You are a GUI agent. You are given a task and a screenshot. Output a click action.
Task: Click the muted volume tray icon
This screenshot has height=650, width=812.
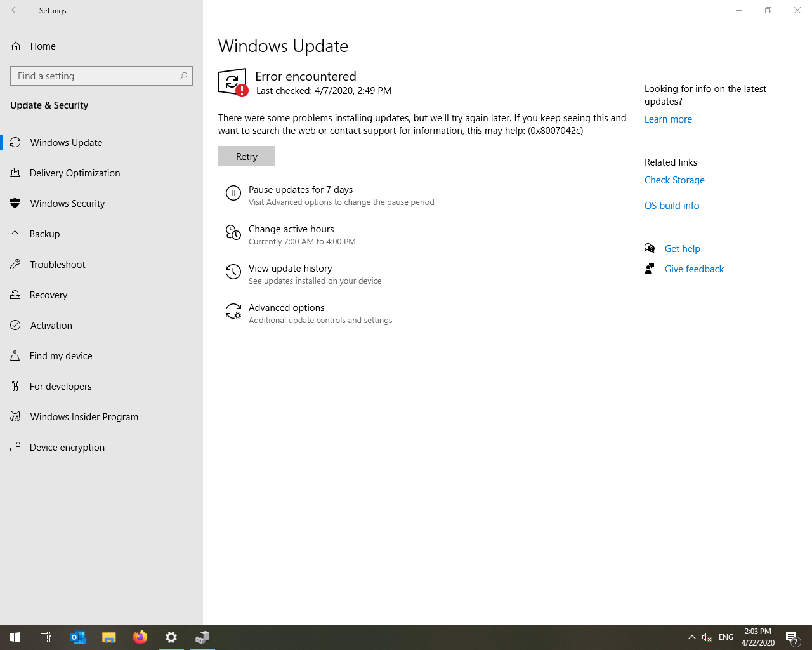pyautogui.click(x=707, y=637)
